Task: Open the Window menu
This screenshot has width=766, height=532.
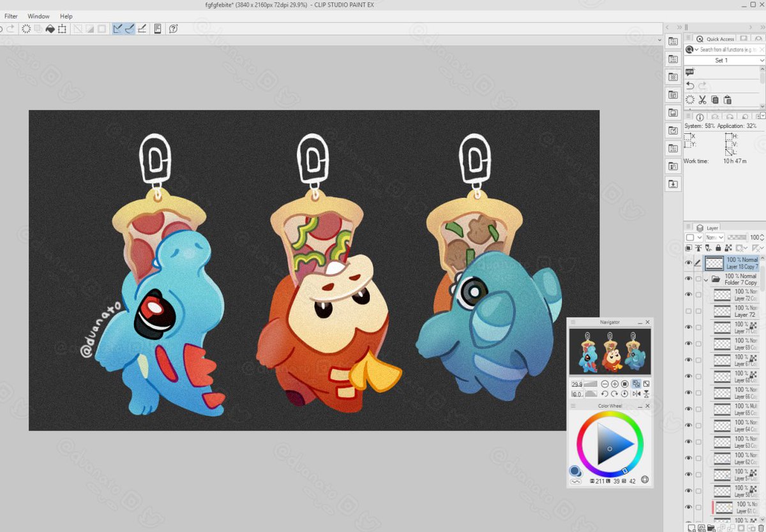Action: pos(38,16)
